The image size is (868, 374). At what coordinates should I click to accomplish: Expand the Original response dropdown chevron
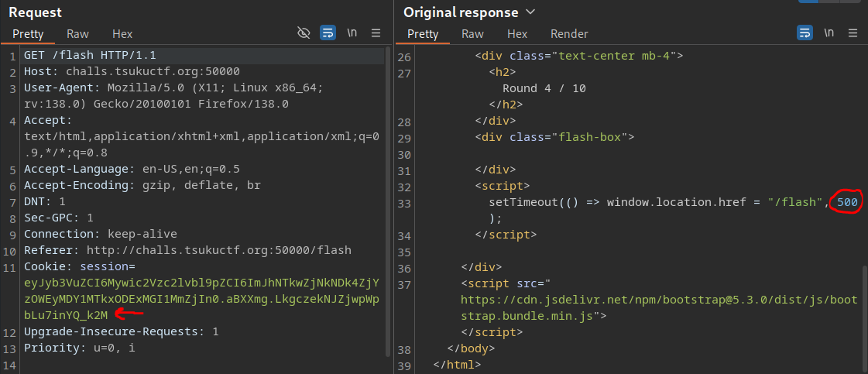pyautogui.click(x=530, y=12)
